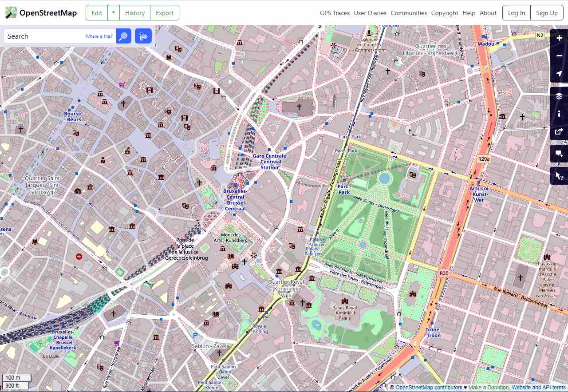Click the Colonne du Congrès monument icon

tap(369, 33)
